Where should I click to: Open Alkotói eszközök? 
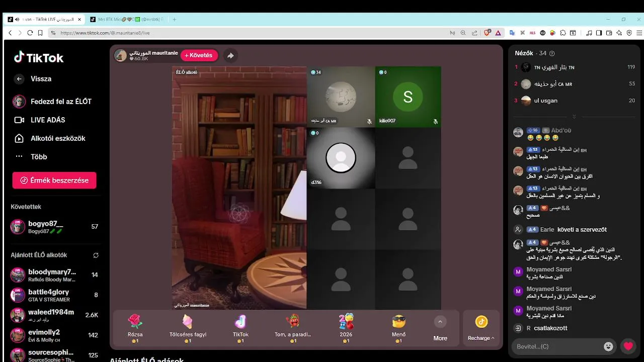pyautogui.click(x=49, y=138)
